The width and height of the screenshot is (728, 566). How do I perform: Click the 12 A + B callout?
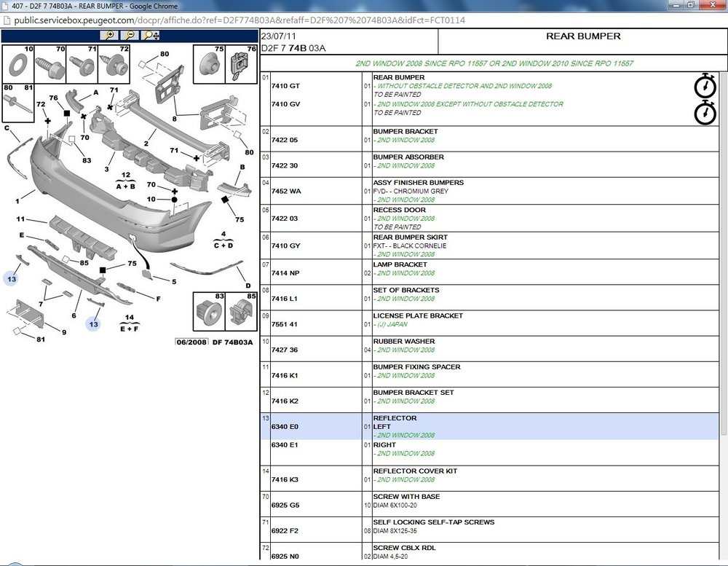tap(126, 181)
